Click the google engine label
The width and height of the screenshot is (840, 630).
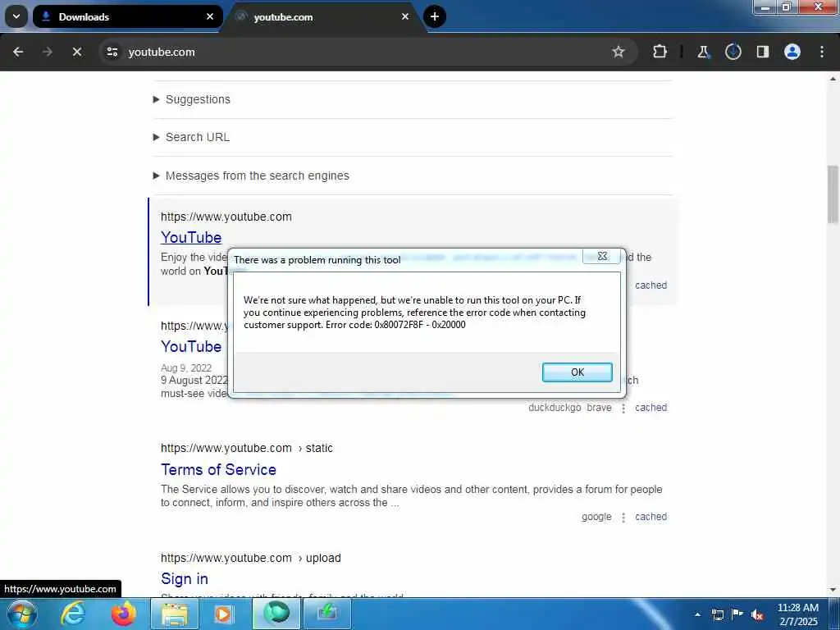tap(596, 517)
